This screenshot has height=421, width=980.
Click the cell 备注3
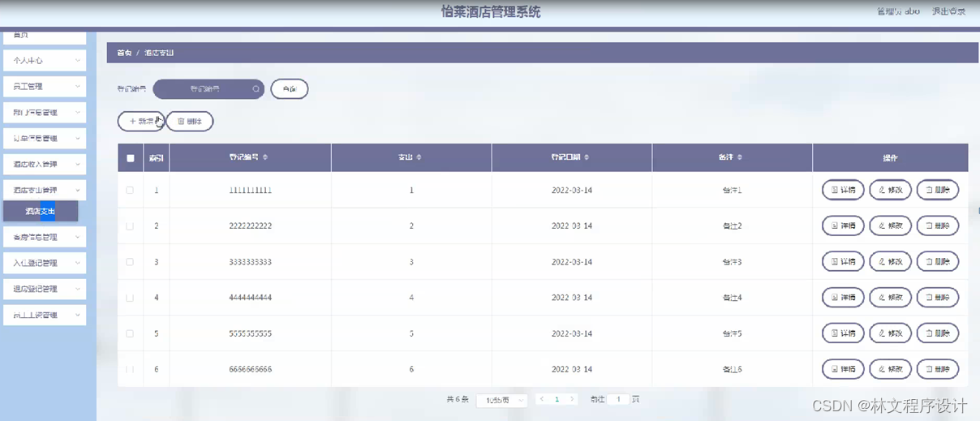pos(732,262)
